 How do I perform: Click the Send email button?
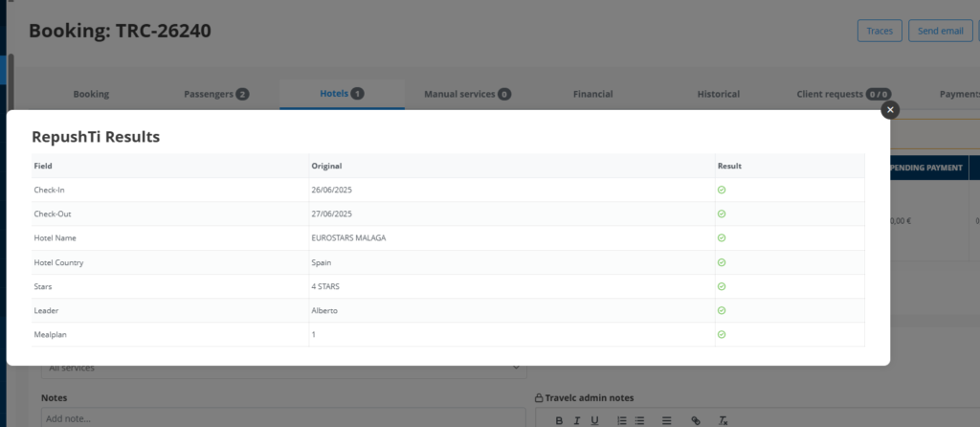940,31
